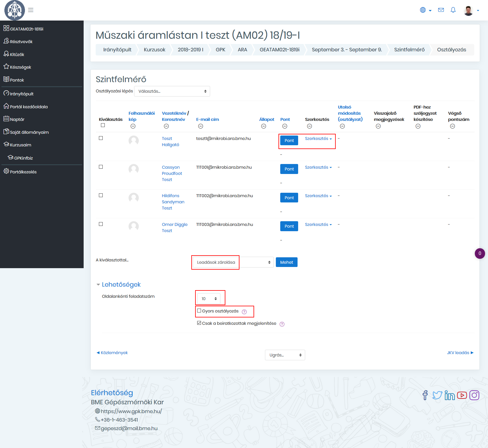Open Résztvevők in the sidebar
Viewport: 488px width, 448px height.
click(21, 42)
